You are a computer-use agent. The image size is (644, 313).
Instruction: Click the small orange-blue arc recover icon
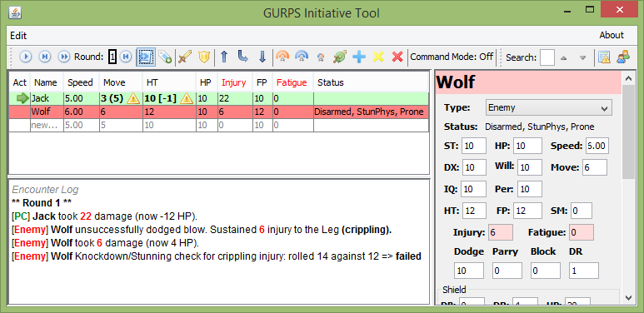click(321, 57)
